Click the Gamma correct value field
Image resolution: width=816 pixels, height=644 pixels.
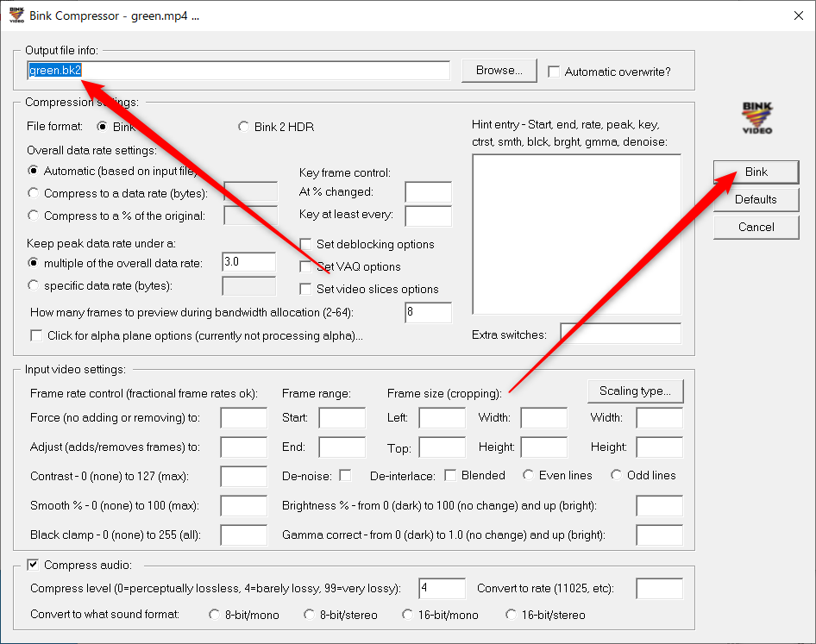point(659,535)
